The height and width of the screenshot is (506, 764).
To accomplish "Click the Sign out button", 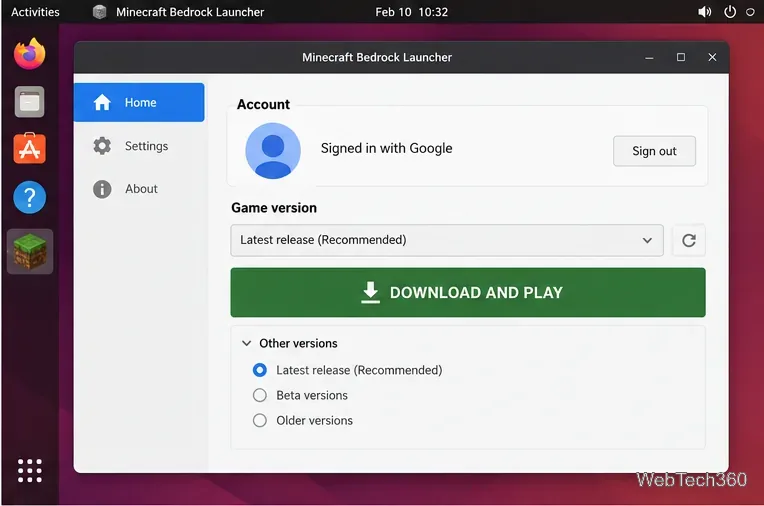I will click(x=654, y=151).
